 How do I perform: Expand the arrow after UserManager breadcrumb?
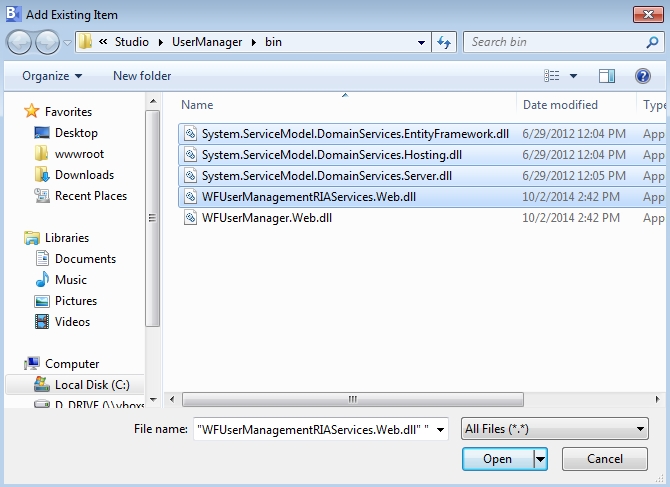(254, 42)
